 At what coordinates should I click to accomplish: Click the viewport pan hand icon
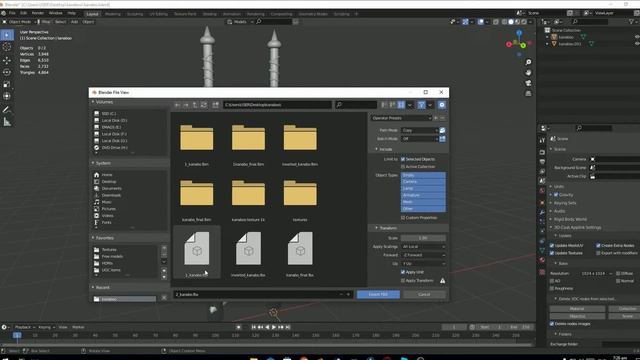[x=528, y=73]
